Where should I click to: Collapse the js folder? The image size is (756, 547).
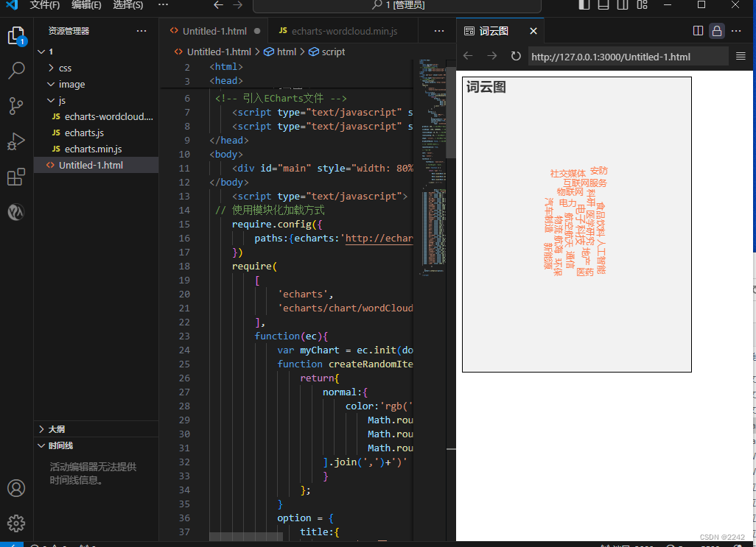pyautogui.click(x=51, y=100)
